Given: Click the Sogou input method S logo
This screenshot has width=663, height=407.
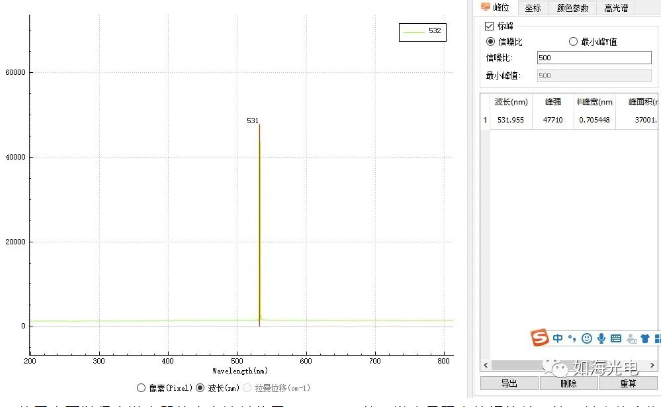Looking at the screenshot, I should coord(539,338).
